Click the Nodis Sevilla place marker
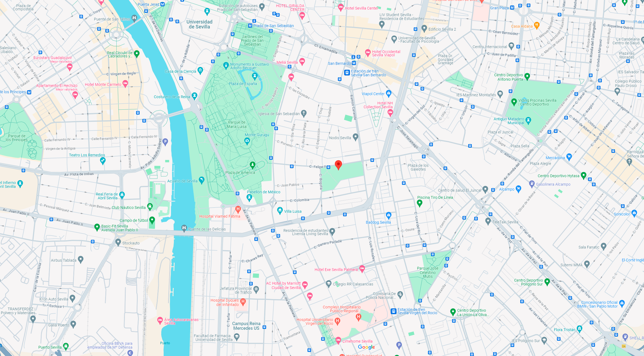Image resolution: width=644 pixels, height=356 pixels. tap(355, 136)
